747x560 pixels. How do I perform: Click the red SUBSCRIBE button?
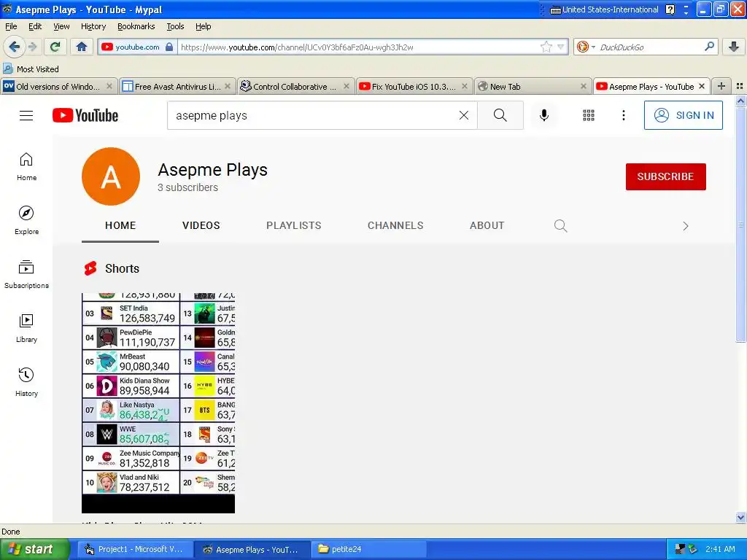665,176
